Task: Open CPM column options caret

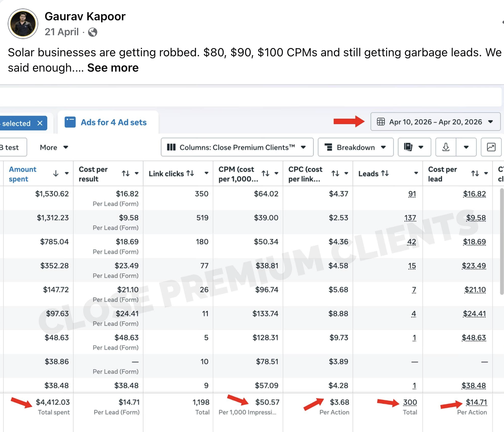Action: pyautogui.click(x=277, y=173)
